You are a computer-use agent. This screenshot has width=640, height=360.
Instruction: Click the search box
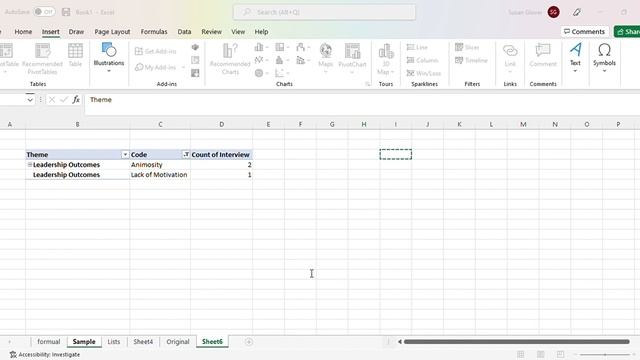(x=324, y=12)
